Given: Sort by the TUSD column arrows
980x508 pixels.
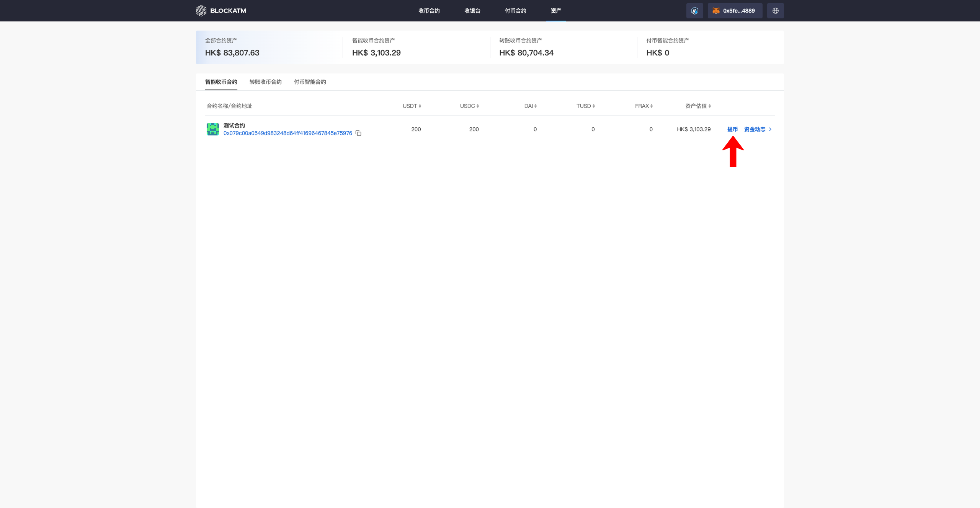Looking at the screenshot, I should pyautogui.click(x=593, y=106).
